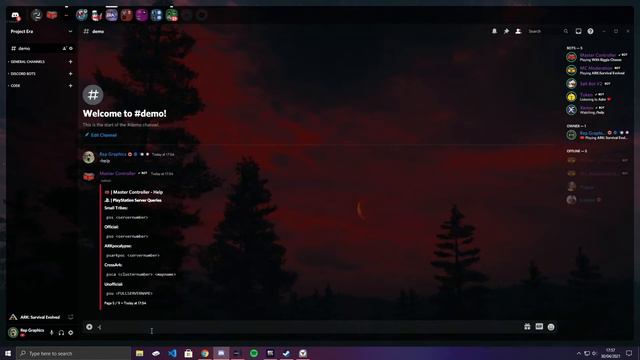Click the Windows taskbar search box
The height and width of the screenshot is (360, 640).
tap(73, 353)
